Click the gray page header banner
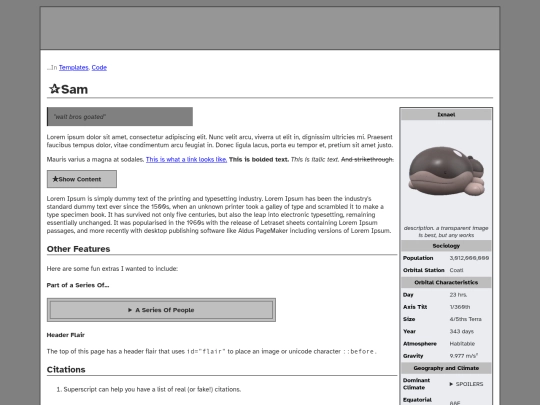The width and height of the screenshot is (540, 405). tap(270, 28)
